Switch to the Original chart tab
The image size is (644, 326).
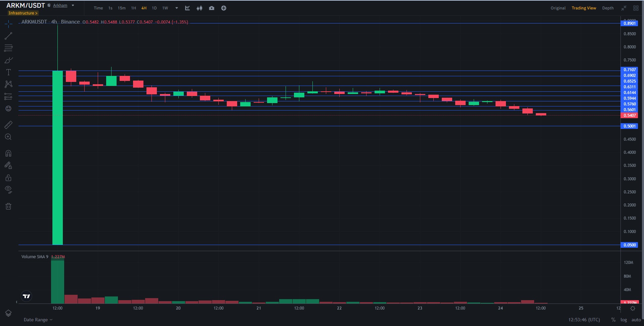click(558, 8)
